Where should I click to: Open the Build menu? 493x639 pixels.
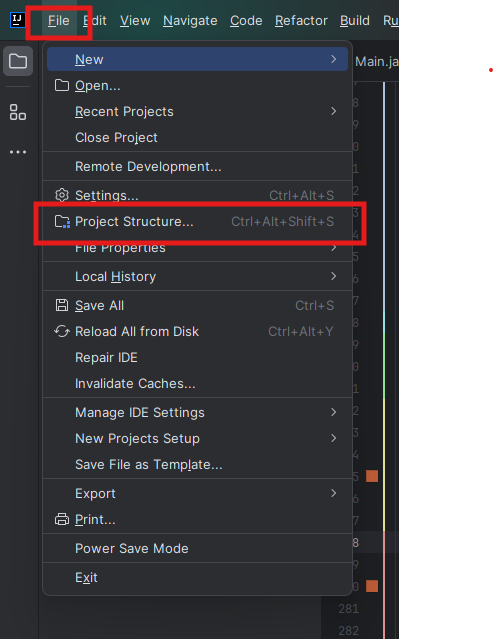[354, 20]
